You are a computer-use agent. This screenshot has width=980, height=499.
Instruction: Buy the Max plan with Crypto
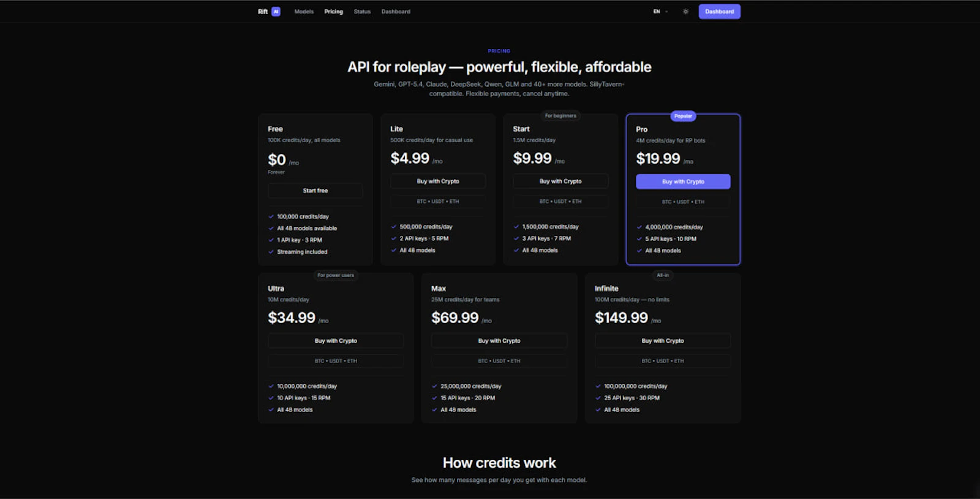[x=499, y=341]
